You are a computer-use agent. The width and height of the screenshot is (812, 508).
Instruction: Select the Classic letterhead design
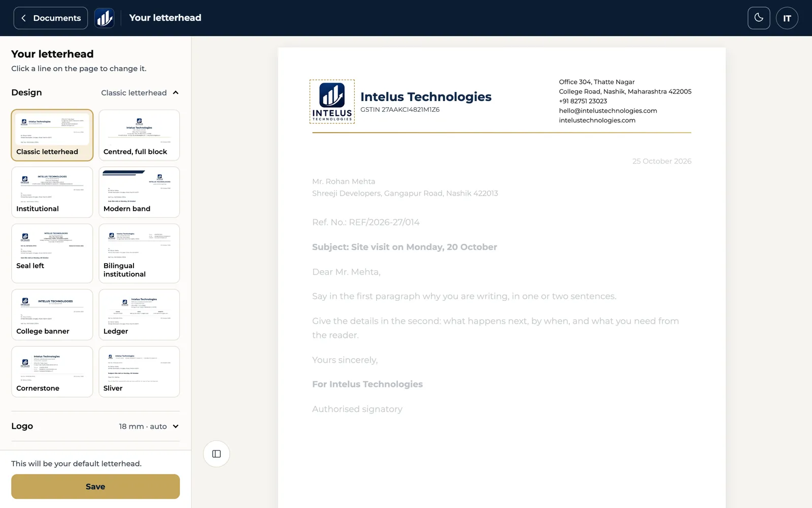[52, 135]
